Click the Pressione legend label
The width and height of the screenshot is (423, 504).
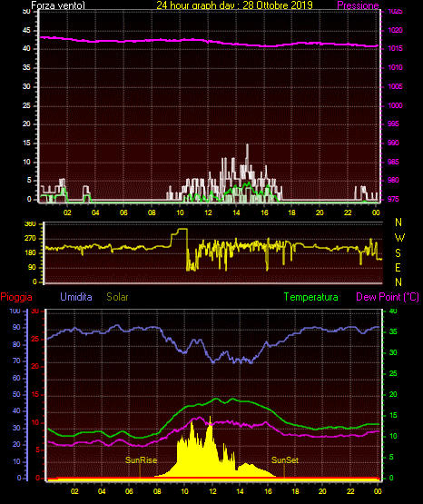pyautogui.click(x=358, y=5)
